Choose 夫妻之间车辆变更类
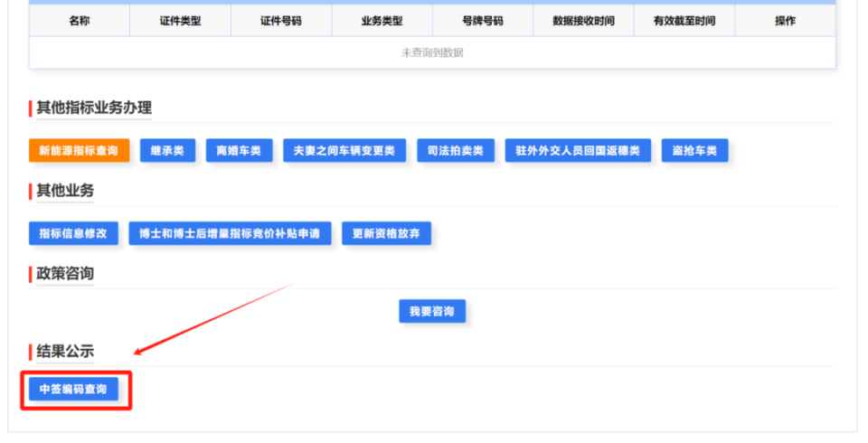This screenshot has height=443, width=868. (344, 151)
